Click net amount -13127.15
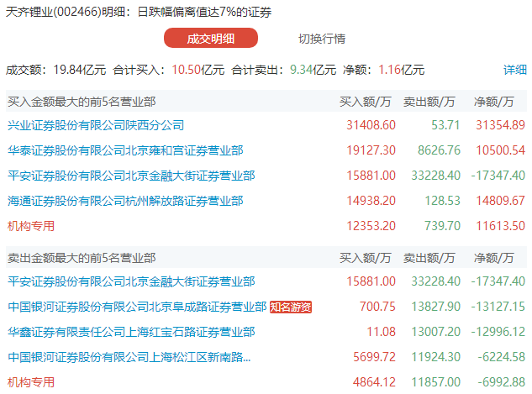 pyautogui.click(x=498, y=307)
